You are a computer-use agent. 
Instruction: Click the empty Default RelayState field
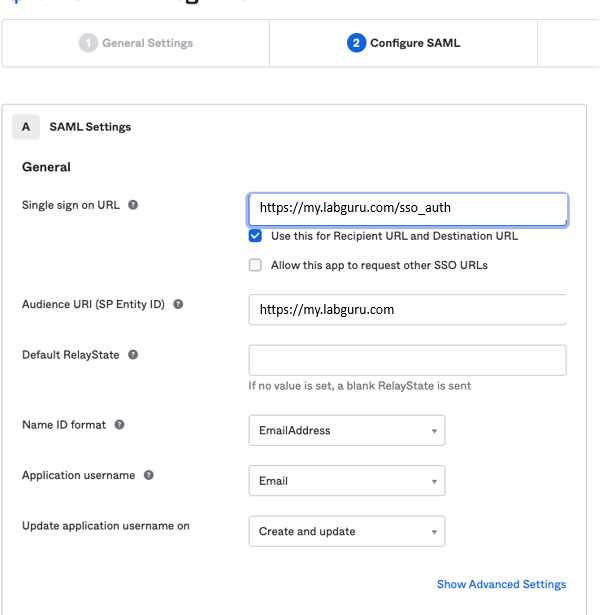pyautogui.click(x=407, y=360)
